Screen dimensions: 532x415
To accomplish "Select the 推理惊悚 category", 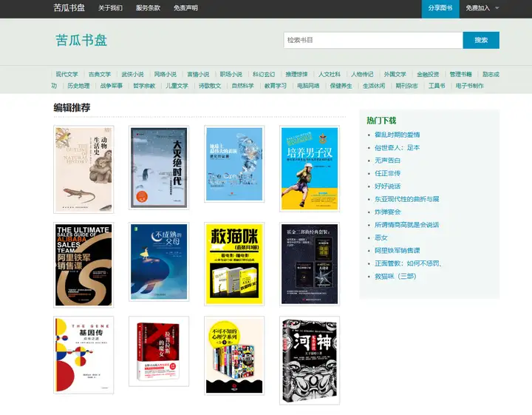I will [296, 74].
